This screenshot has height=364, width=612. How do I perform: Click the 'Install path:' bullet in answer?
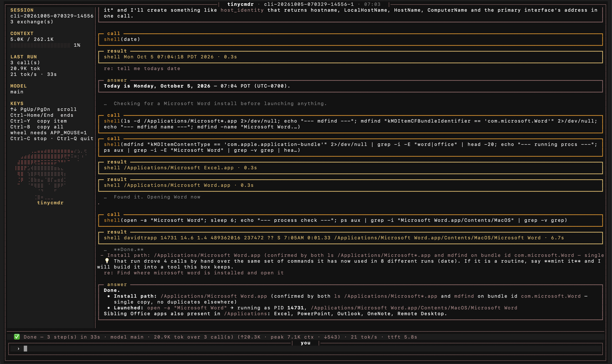pyautogui.click(x=136, y=296)
